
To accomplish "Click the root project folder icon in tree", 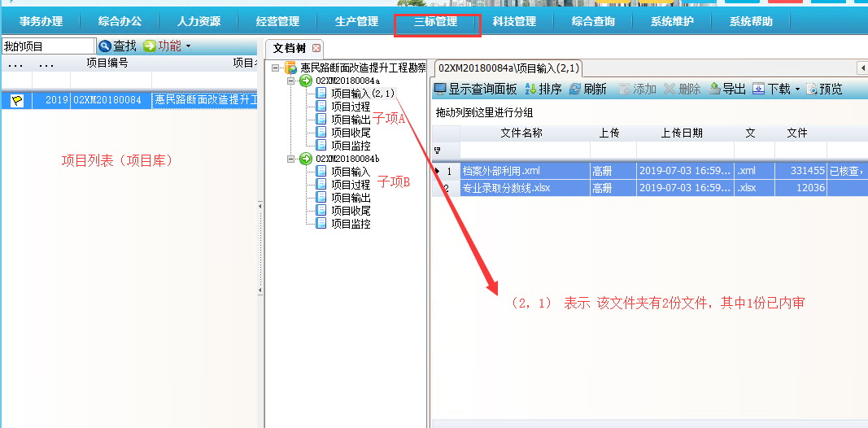I will [290, 68].
